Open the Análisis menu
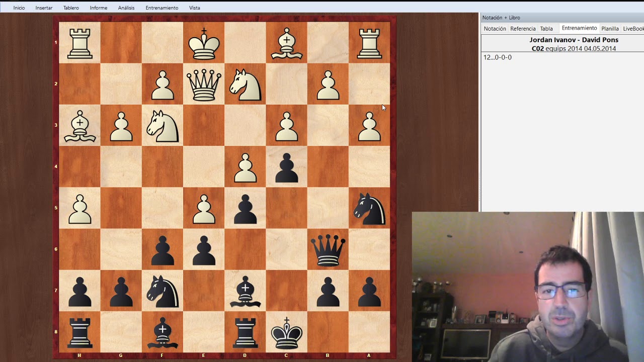 (126, 8)
